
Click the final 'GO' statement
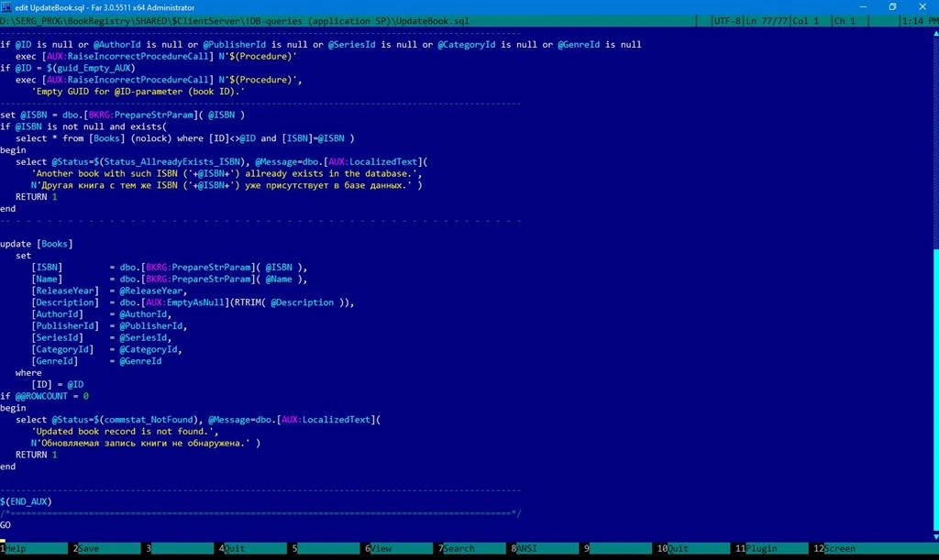[6, 524]
